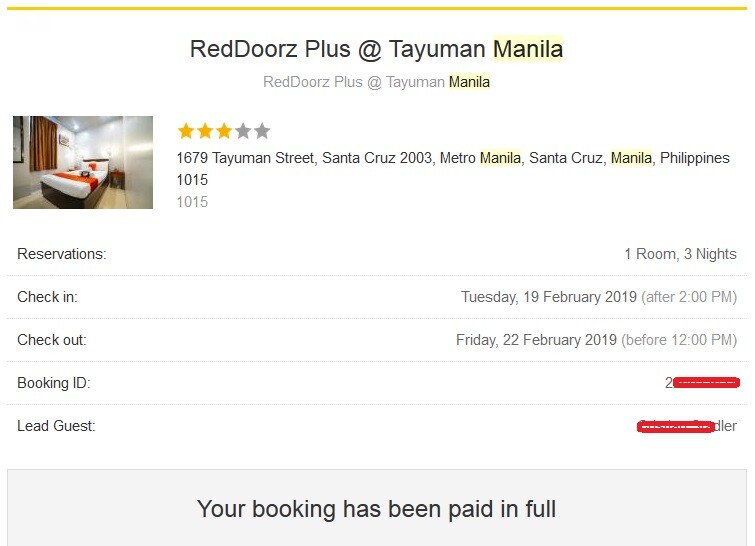Click the third gold rating star
The width and height of the screenshot is (755, 546).
tap(224, 131)
